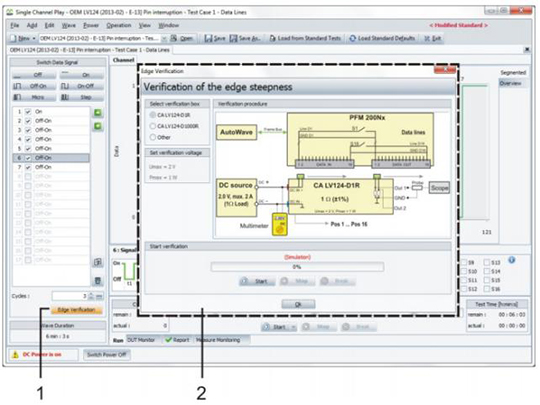Select the Other verification box radio
This screenshot has width=540, height=405.
(x=153, y=137)
